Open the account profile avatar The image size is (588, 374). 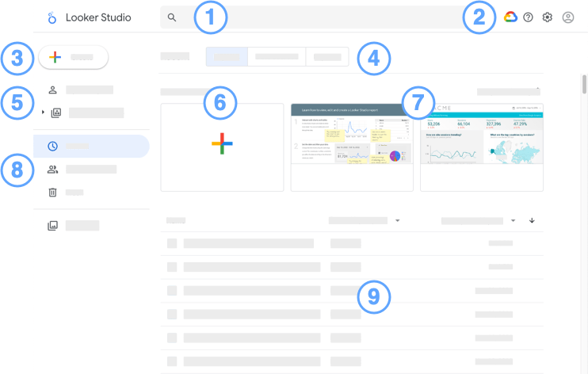tap(568, 17)
